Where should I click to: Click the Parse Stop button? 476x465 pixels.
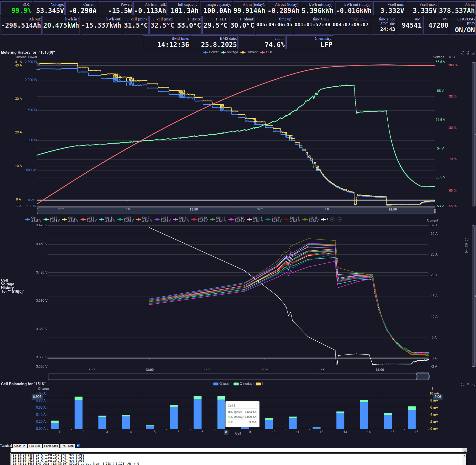(51, 446)
